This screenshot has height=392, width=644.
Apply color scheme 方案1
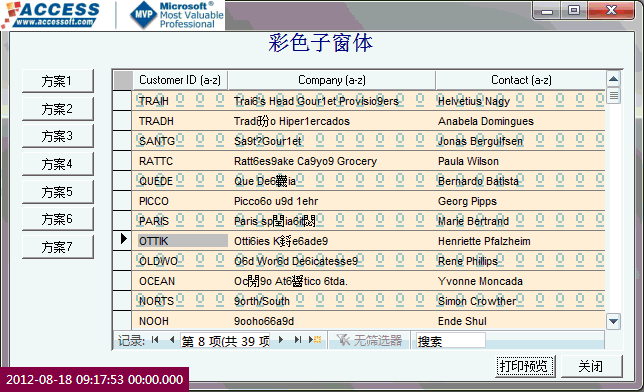(58, 81)
